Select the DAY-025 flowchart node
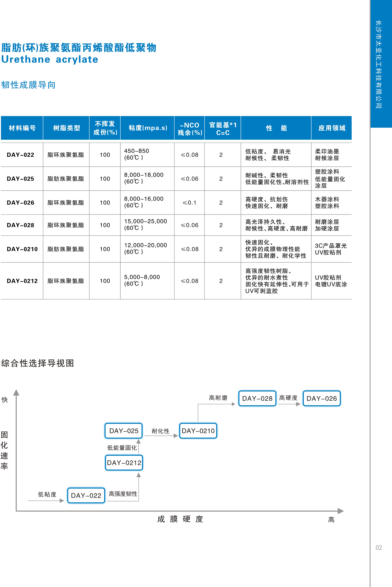The width and height of the screenshot is (392, 587). pos(124,431)
